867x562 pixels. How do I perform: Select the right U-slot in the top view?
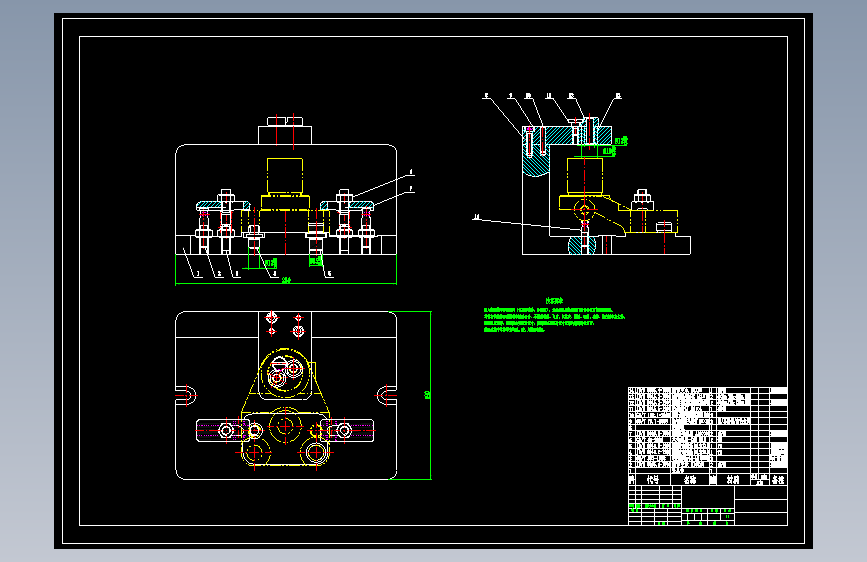(386, 396)
